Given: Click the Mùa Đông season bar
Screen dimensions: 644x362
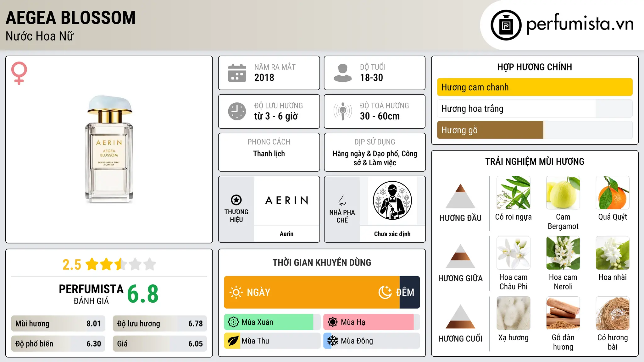Looking at the screenshot, I should [372, 341].
